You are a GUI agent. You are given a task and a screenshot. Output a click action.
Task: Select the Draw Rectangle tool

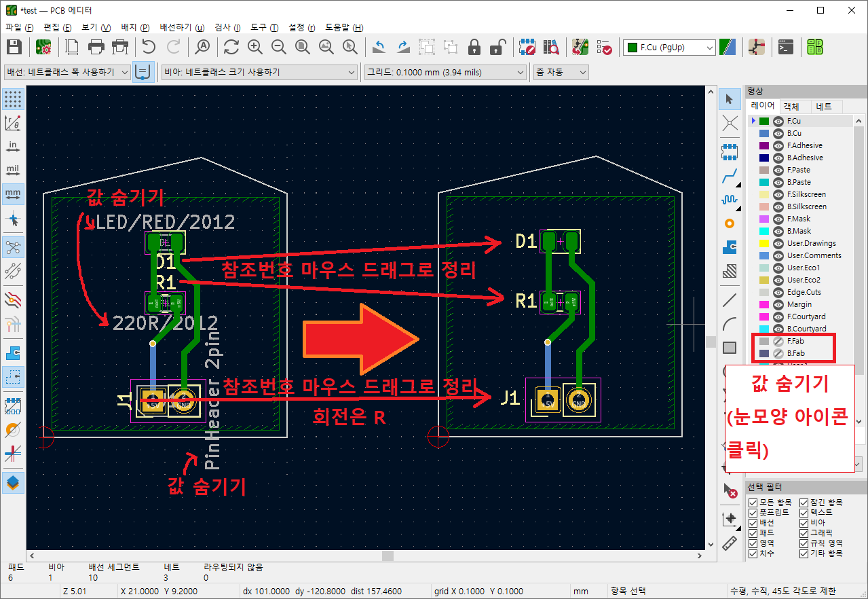point(730,348)
